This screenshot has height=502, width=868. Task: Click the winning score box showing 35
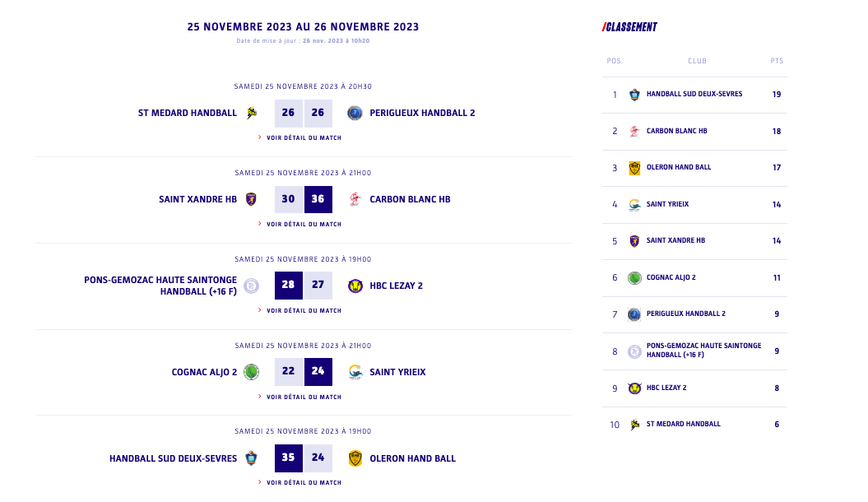[x=288, y=458]
